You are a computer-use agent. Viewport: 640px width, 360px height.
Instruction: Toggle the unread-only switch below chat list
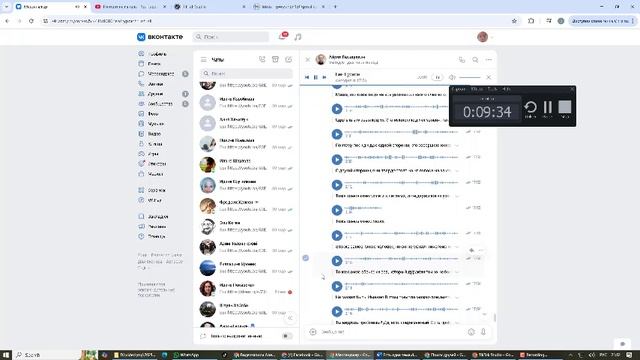(287, 336)
